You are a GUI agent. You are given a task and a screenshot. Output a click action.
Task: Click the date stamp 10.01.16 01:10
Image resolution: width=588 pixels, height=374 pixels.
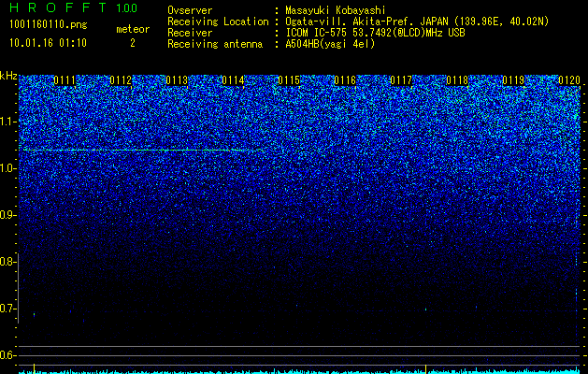[48, 43]
